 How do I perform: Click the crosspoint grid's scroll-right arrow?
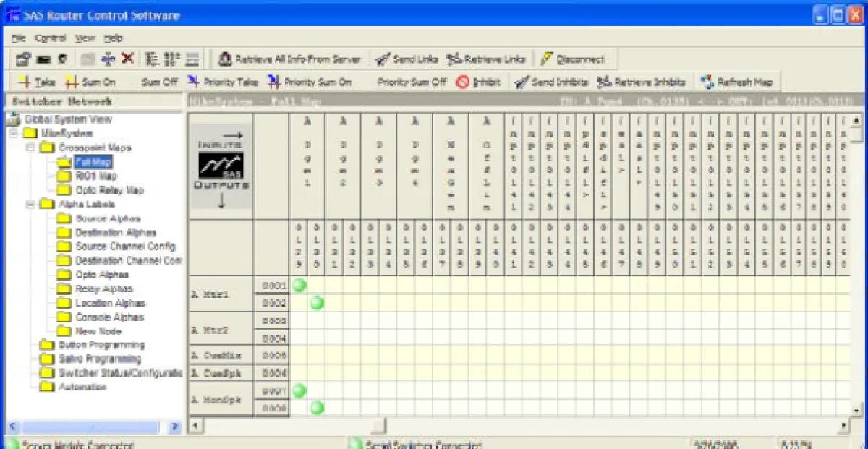(843, 425)
